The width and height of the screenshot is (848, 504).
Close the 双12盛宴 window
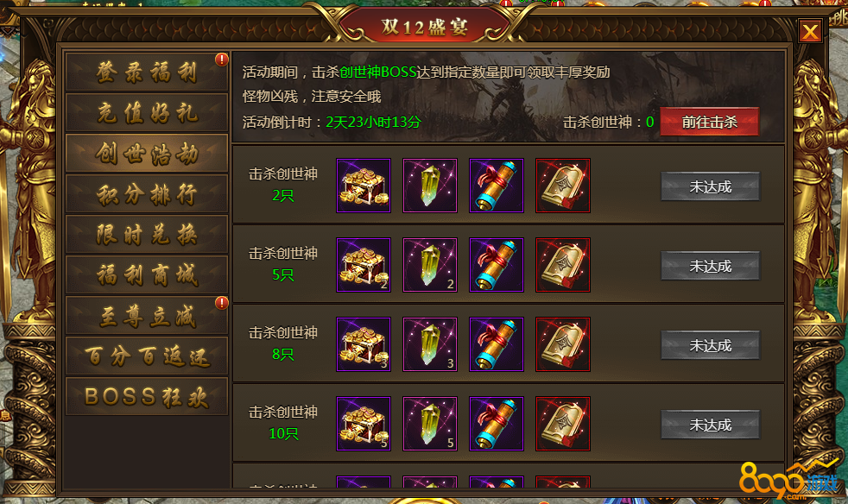[x=810, y=31]
